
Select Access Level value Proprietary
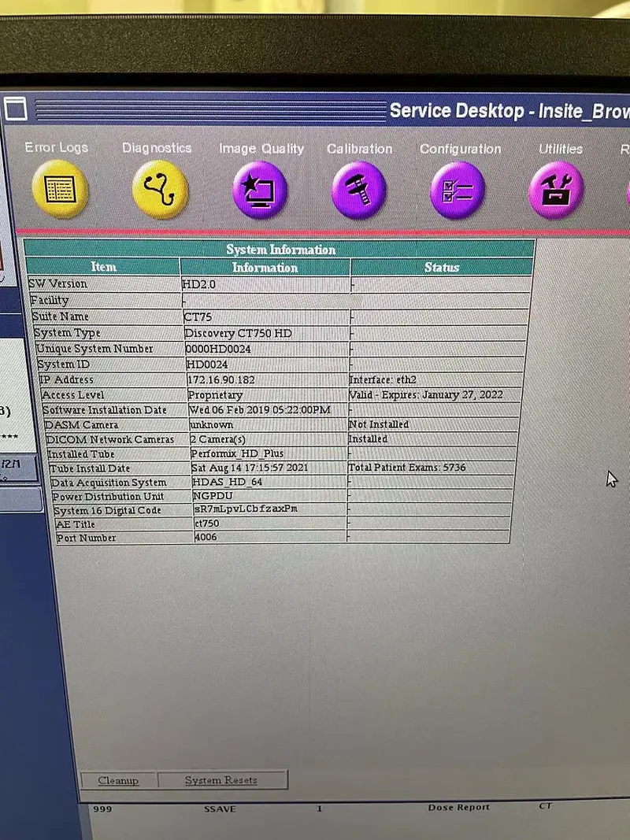pos(215,395)
